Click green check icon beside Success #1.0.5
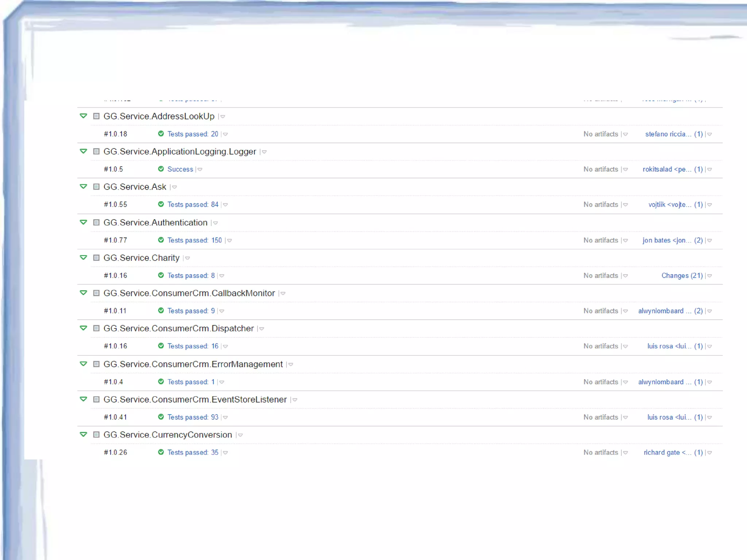The height and width of the screenshot is (560, 747). click(161, 169)
